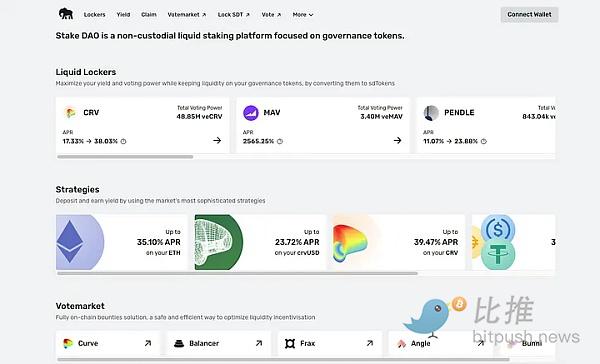Click the PENDLE token icon

tap(431, 113)
